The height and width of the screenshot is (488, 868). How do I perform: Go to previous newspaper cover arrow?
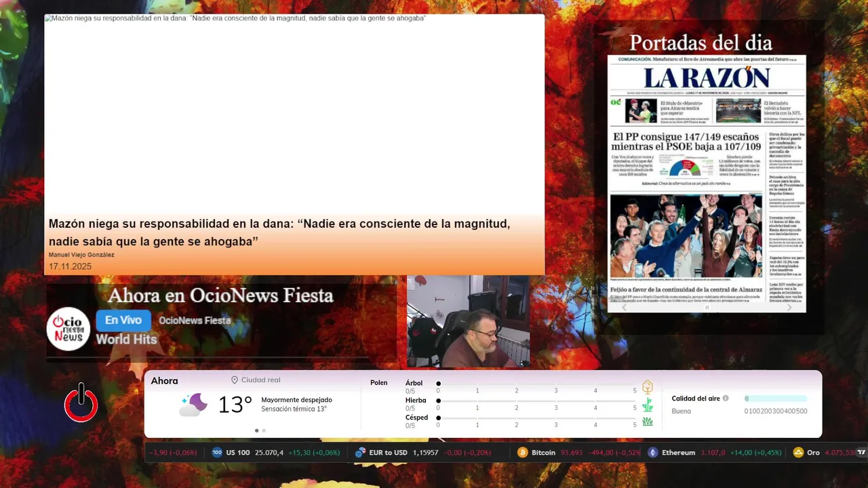[625, 307]
